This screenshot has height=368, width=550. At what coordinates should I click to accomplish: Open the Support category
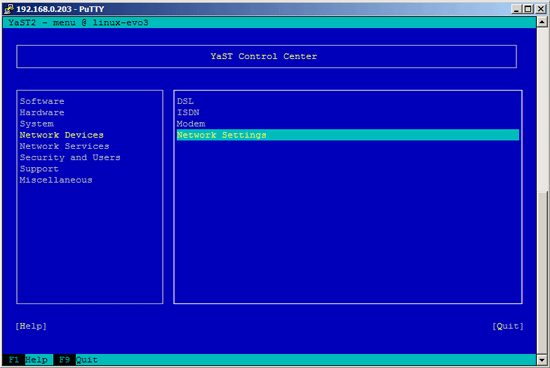click(x=39, y=169)
